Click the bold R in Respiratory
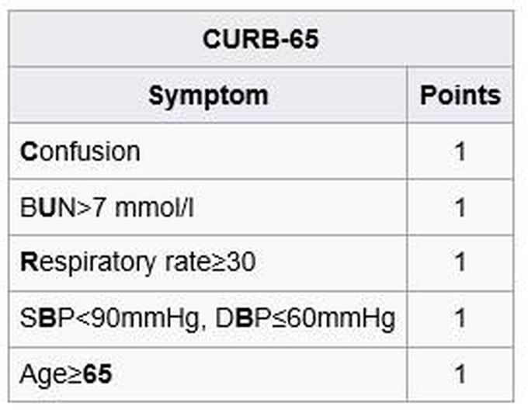 click(x=29, y=262)
